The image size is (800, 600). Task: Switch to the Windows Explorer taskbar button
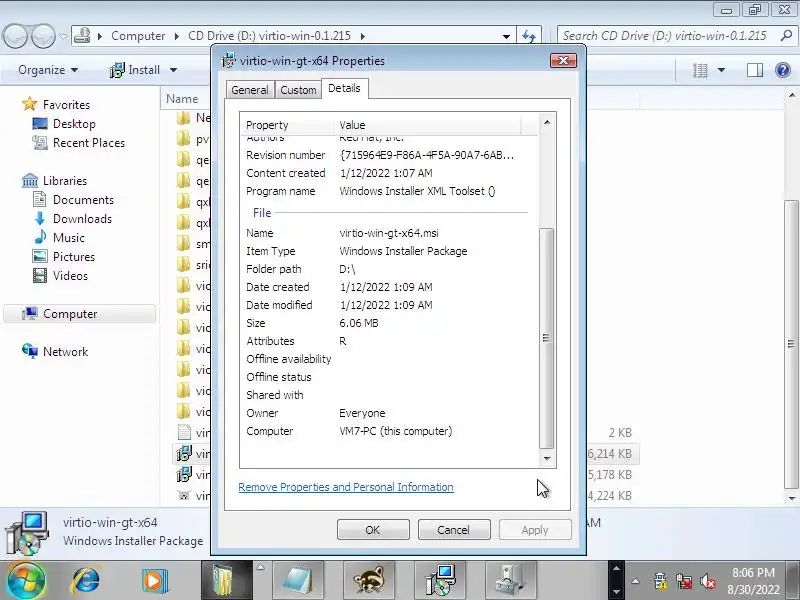pyautogui.click(x=226, y=581)
